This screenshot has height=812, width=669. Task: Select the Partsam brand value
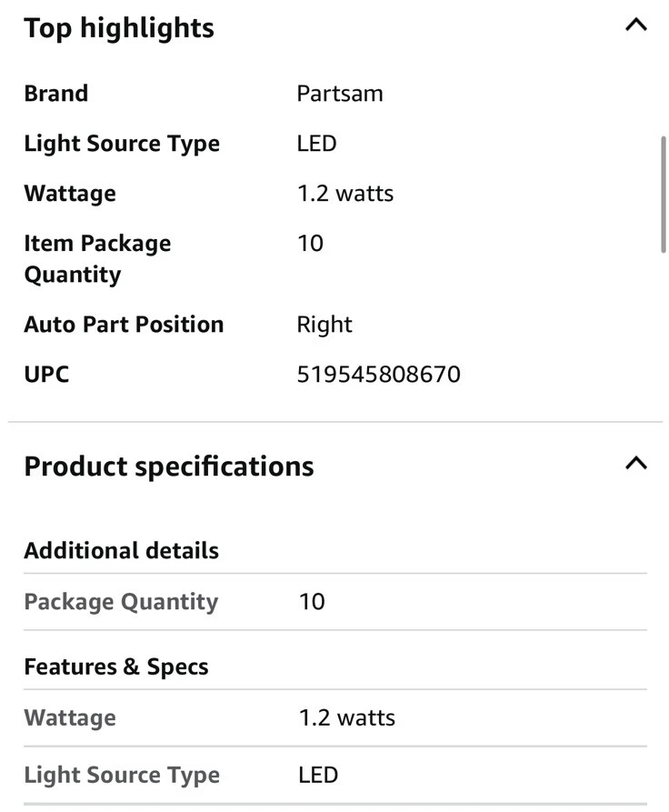point(340,94)
